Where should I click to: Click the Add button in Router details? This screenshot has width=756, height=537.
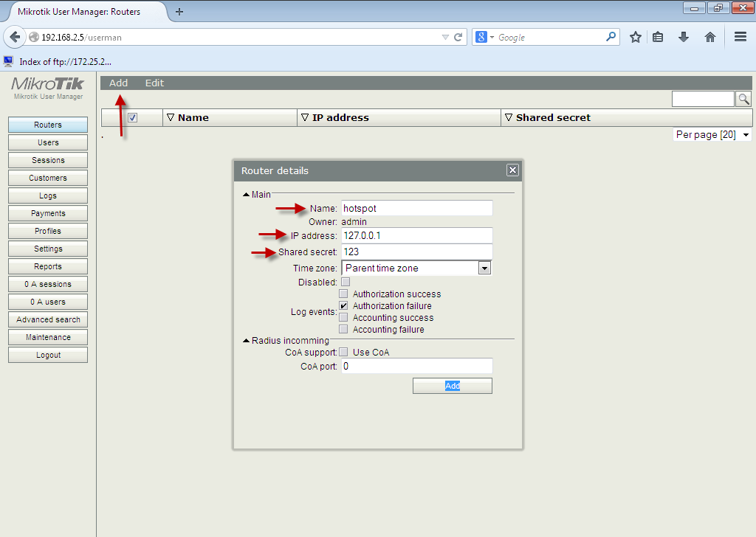[x=453, y=386]
